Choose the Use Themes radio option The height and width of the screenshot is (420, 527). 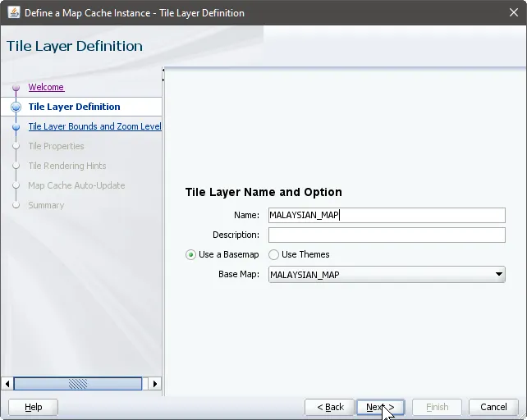pos(274,254)
